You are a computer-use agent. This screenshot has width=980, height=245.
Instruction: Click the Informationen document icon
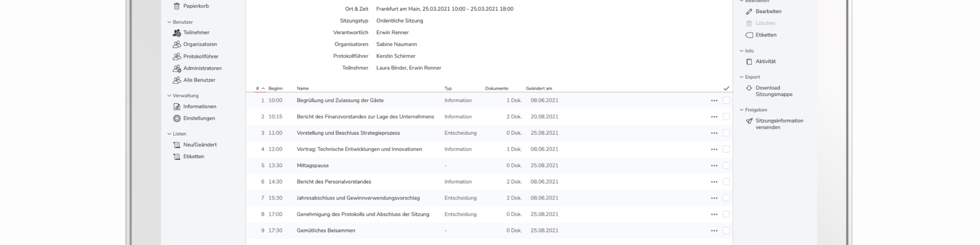177,107
